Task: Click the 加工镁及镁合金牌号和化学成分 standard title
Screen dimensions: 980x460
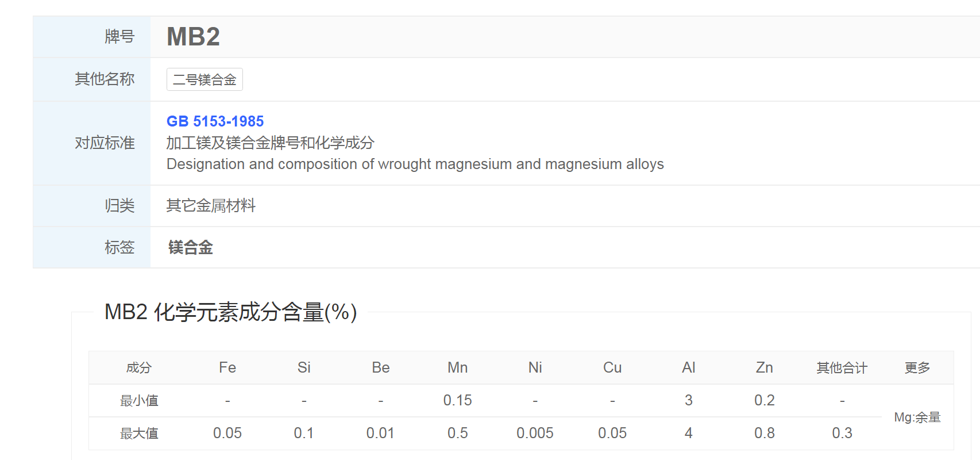Action: pos(270,143)
